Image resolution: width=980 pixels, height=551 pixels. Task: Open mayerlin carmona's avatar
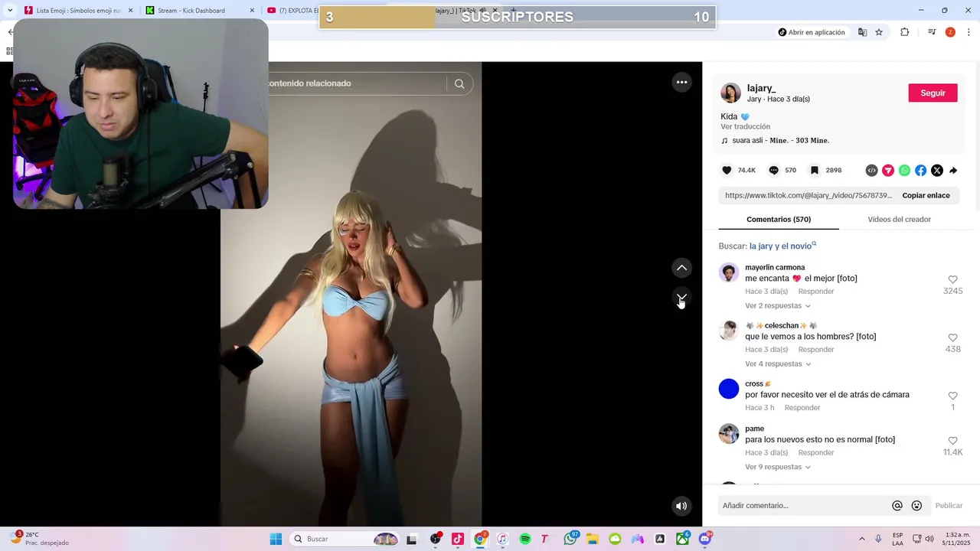tap(729, 272)
